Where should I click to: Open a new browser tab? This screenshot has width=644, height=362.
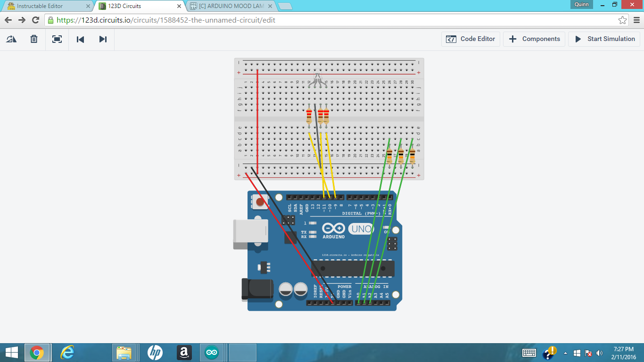pyautogui.click(x=285, y=6)
